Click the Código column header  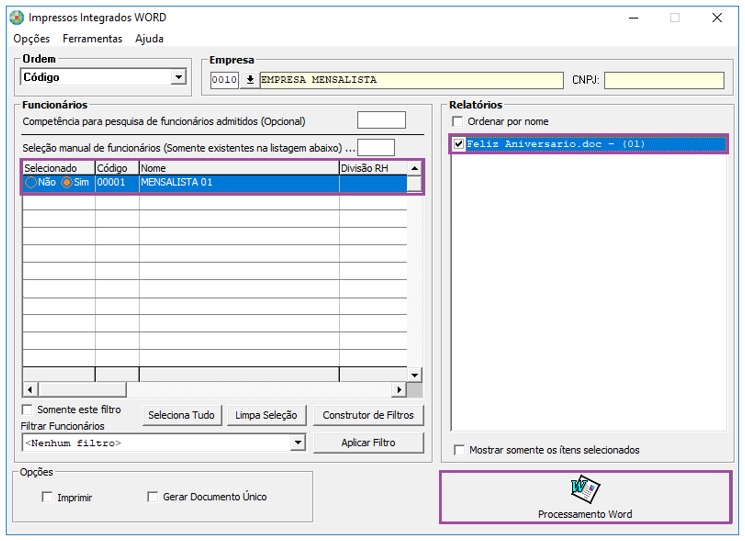[x=117, y=168]
